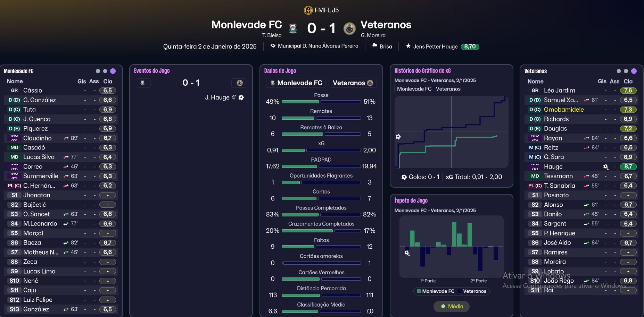Image resolution: width=644 pixels, height=317 pixels.
Task: Click the Posse possession bar
Action: tap(321, 102)
